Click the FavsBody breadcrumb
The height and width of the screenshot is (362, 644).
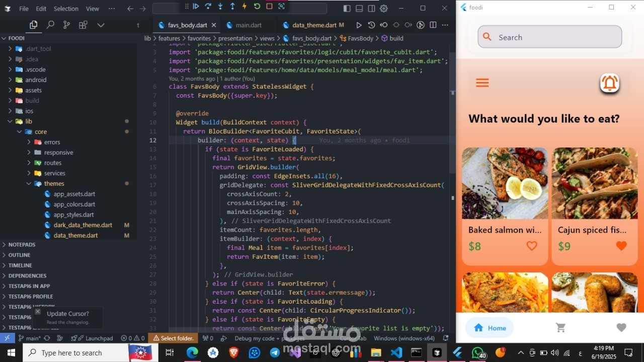pyautogui.click(x=357, y=38)
